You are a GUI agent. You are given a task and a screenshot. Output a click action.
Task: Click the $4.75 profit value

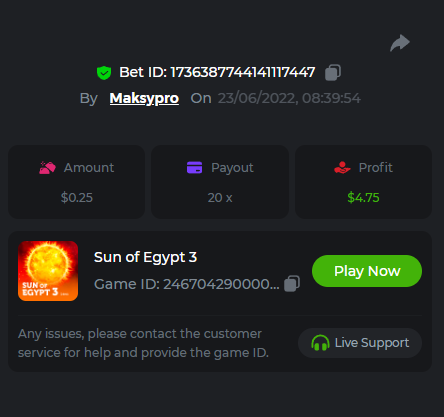click(x=363, y=198)
